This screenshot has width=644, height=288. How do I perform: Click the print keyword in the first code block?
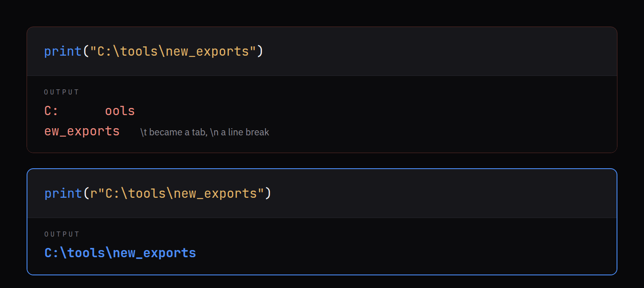[63, 51]
